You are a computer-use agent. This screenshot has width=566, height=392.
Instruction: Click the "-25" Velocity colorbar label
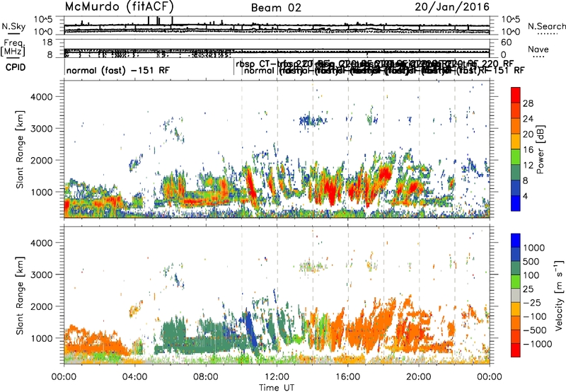[531, 302]
